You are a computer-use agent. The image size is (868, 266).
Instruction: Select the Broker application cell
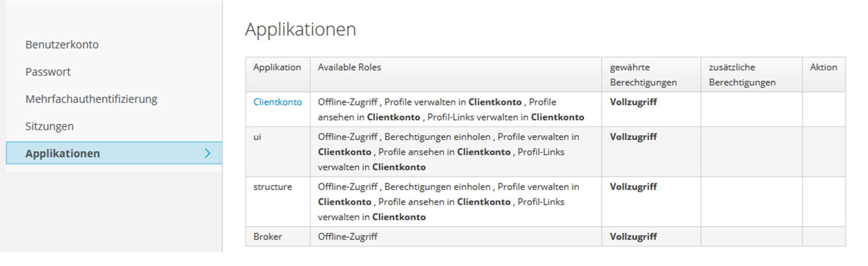click(267, 237)
